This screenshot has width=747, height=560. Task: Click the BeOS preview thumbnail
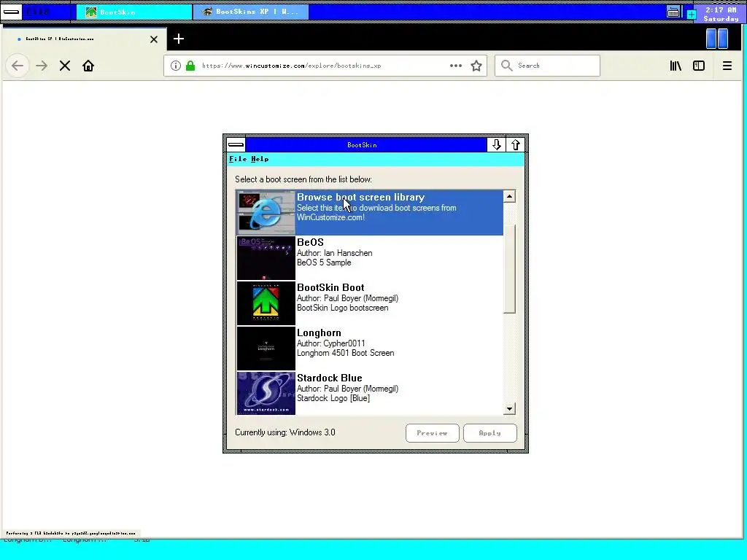pos(266,257)
